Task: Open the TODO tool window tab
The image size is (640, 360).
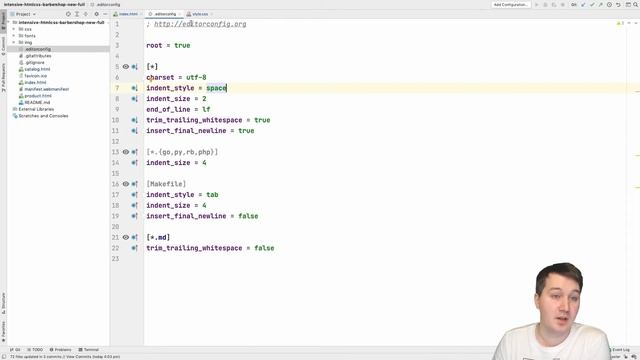Action: (x=35, y=350)
